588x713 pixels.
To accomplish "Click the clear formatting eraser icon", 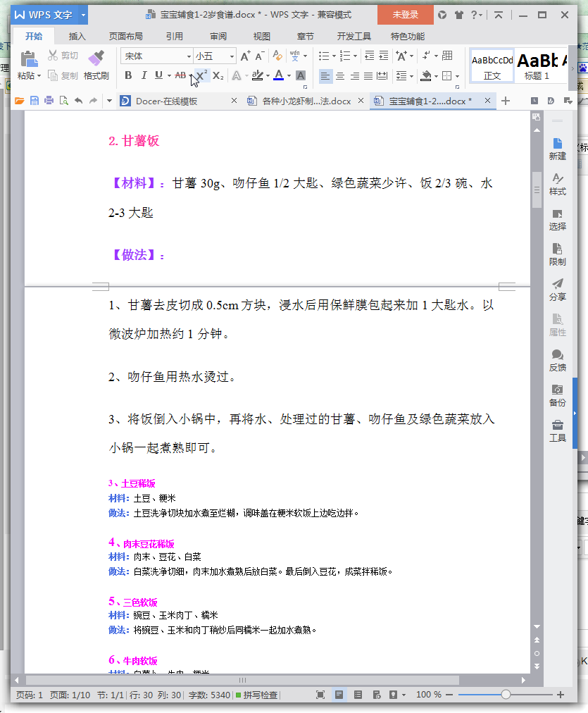I will tap(277, 56).
